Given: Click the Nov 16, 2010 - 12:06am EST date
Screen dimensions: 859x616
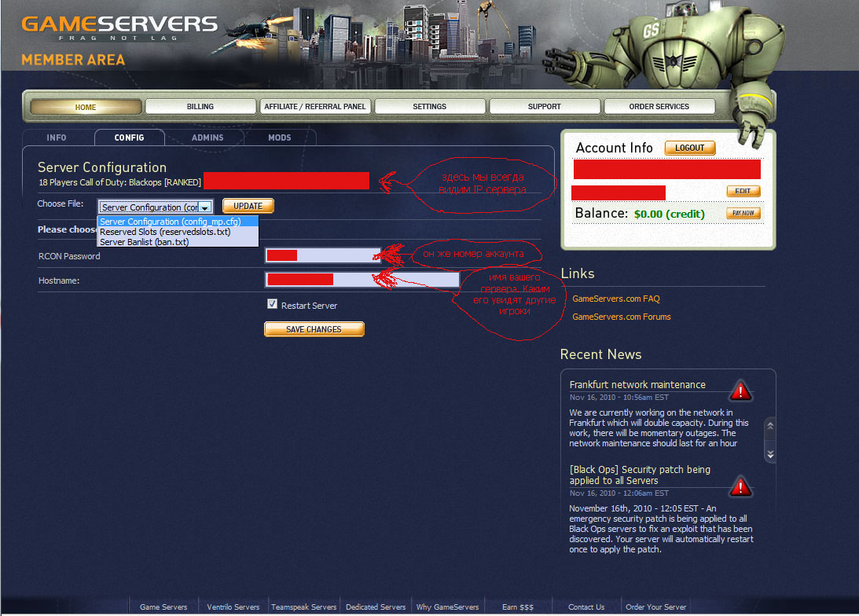Looking at the screenshot, I should click(x=619, y=493).
